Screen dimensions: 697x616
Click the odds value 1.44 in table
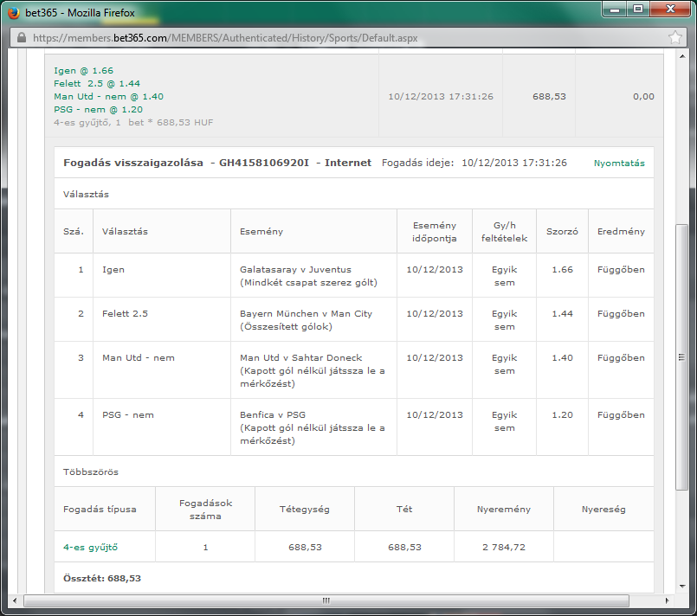[562, 313]
